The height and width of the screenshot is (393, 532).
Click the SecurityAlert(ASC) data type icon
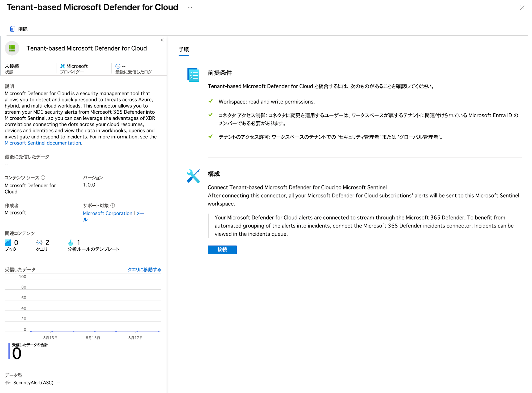pyautogui.click(x=8, y=383)
